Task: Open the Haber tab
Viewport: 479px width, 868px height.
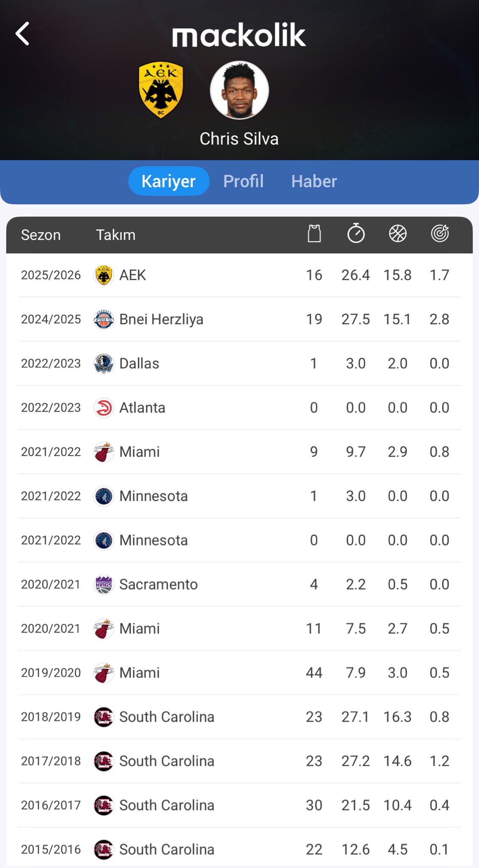Action: coord(314,181)
